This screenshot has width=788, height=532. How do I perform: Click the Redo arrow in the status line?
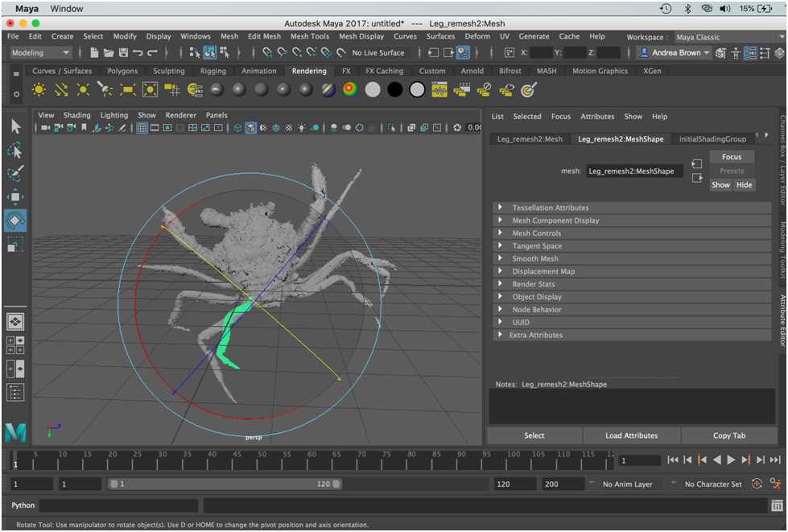tap(152, 53)
